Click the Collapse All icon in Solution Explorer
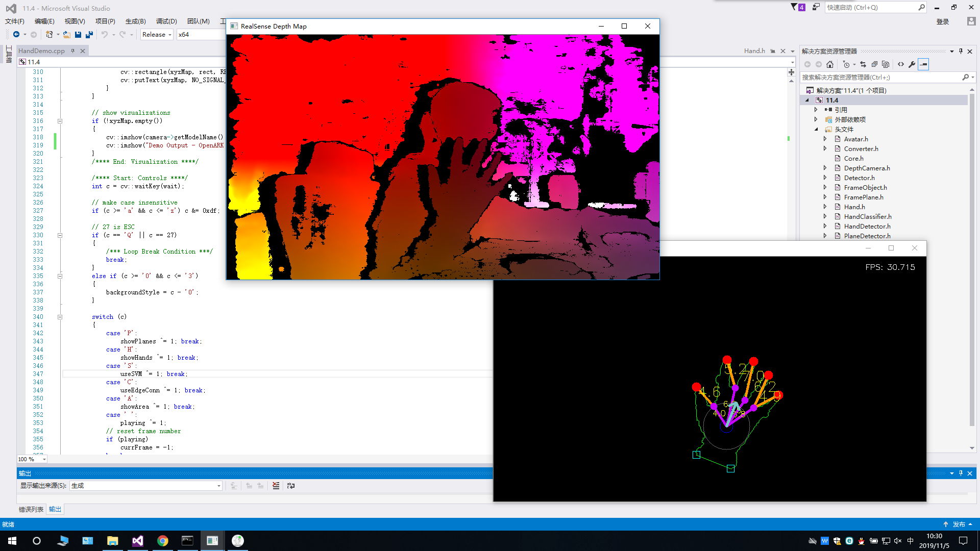980x551 pixels. click(874, 64)
